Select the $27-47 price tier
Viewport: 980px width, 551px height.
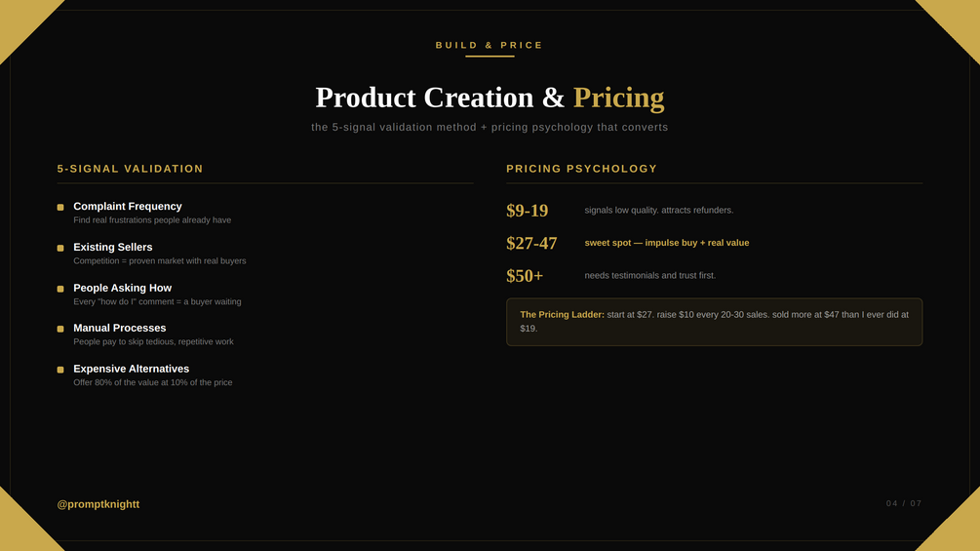pyautogui.click(x=531, y=243)
